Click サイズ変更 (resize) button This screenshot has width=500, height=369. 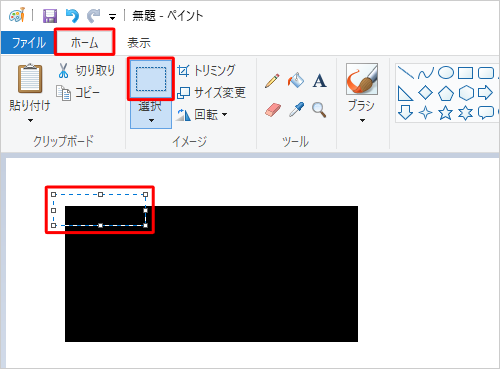tap(211, 92)
